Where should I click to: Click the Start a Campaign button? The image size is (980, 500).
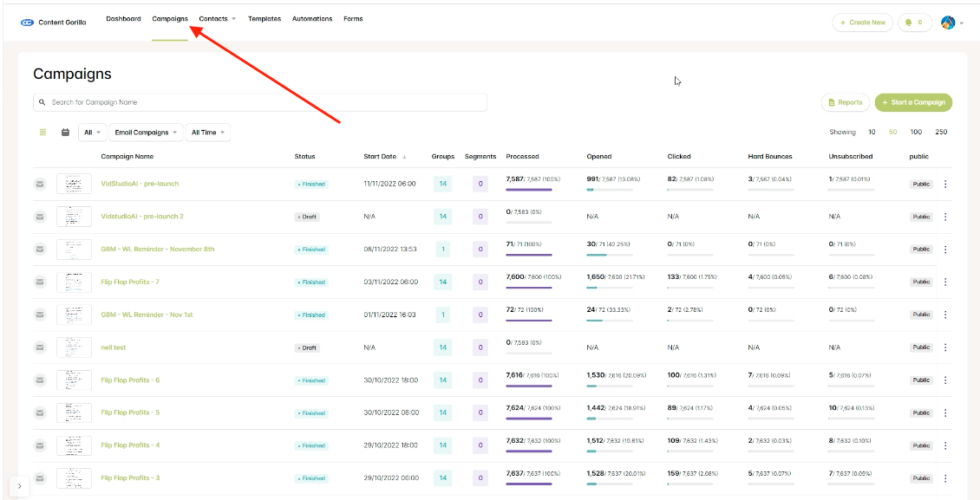pos(913,102)
